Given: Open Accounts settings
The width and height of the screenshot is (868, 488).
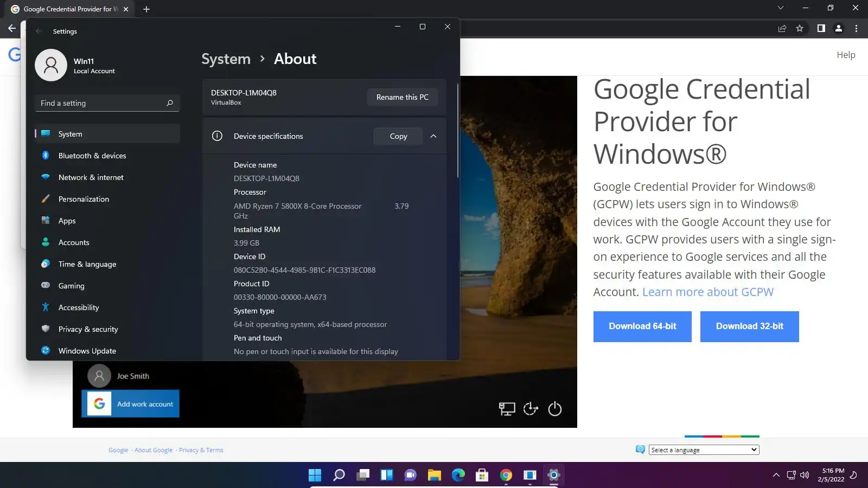Looking at the screenshot, I should (x=107, y=242).
